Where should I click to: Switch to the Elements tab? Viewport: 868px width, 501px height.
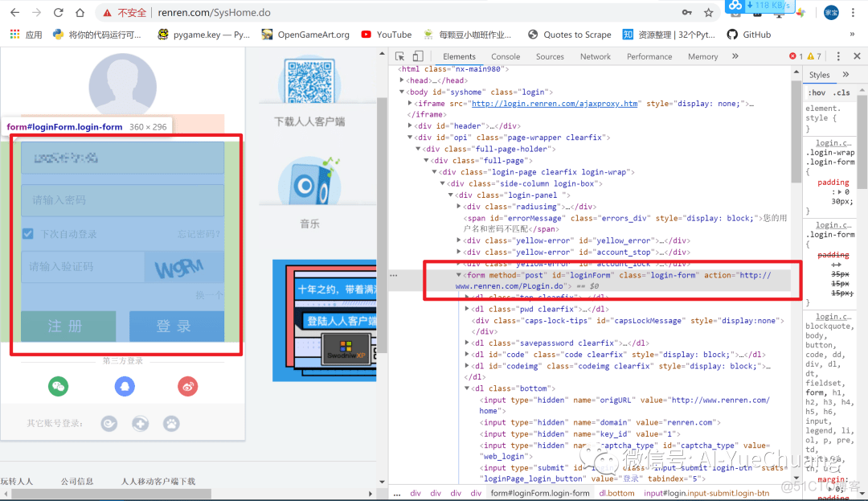pyautogui.click(x=459, y=56)
